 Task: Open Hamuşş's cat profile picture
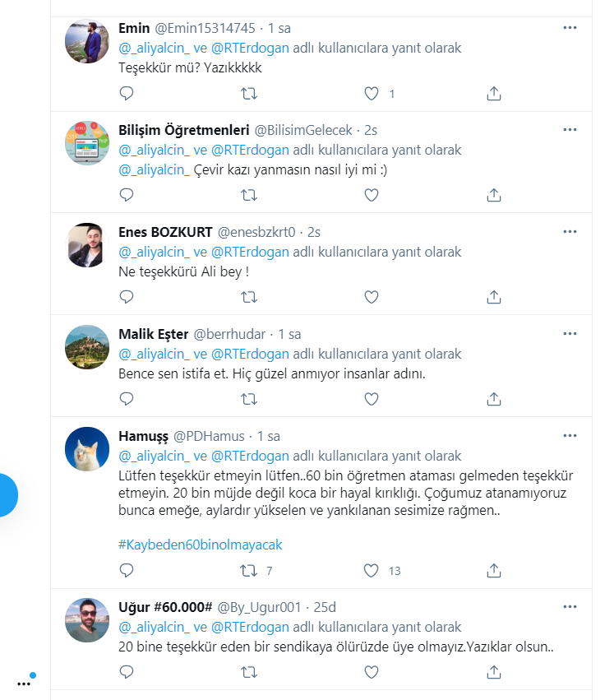tap(87, 449)
